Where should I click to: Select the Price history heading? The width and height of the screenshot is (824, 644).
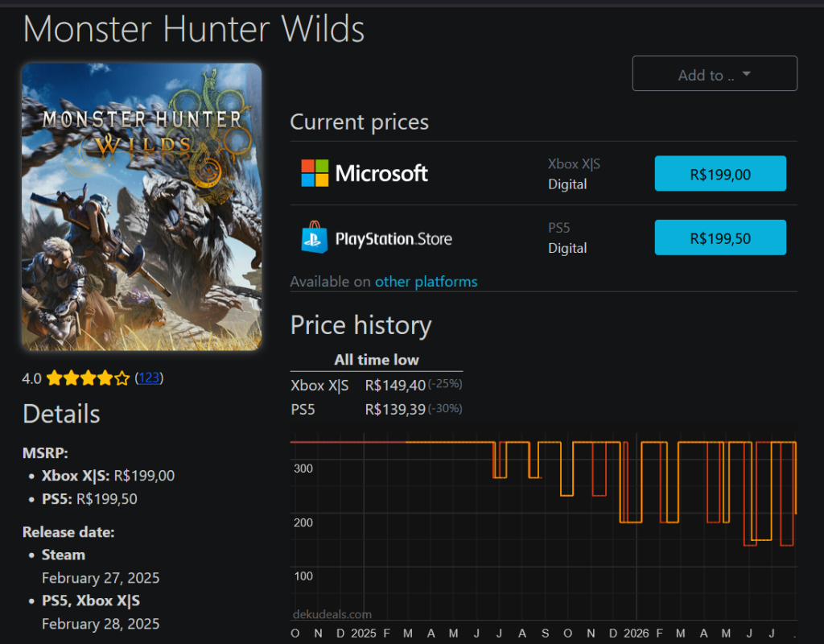(x=360, y=325)
